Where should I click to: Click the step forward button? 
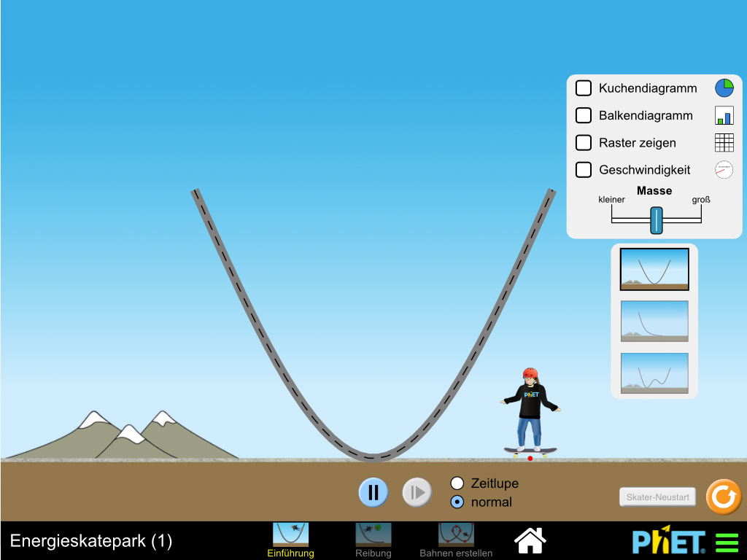coord(417,493)
